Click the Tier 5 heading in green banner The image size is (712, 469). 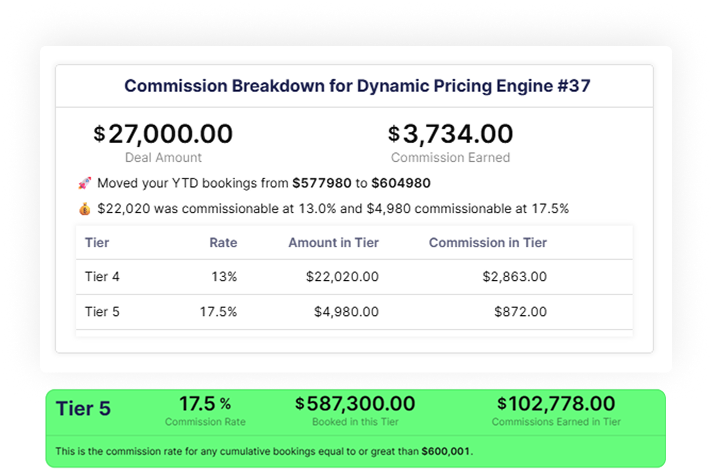(83, 409)
